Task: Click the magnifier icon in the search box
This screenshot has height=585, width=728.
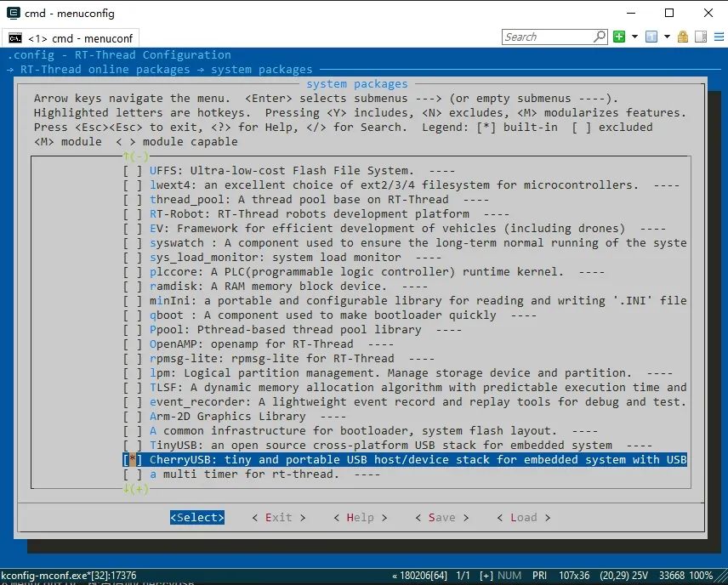Action: click(x=600, y=37)
